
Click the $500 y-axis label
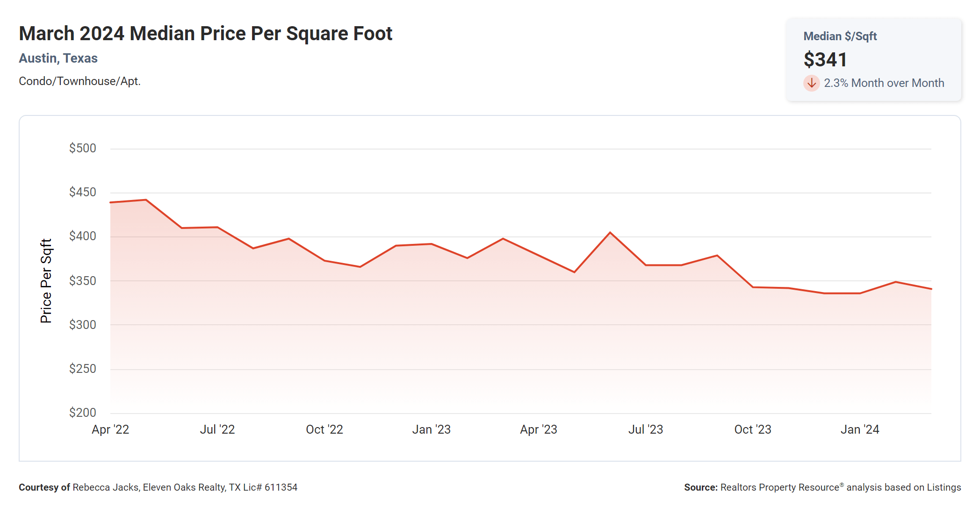coord(82,148)
